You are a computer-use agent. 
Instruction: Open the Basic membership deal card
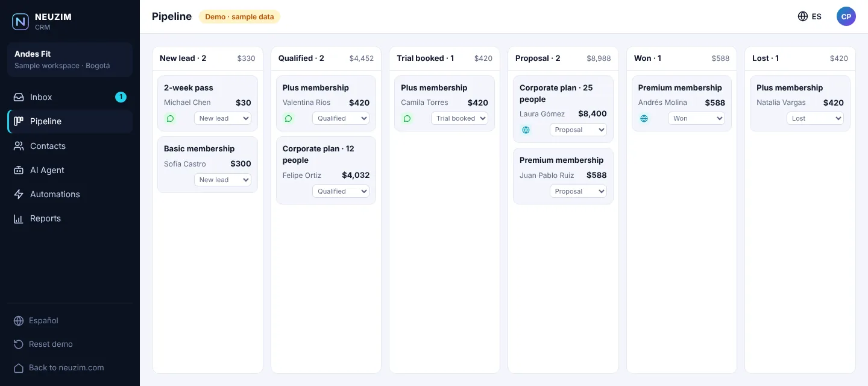207,165
